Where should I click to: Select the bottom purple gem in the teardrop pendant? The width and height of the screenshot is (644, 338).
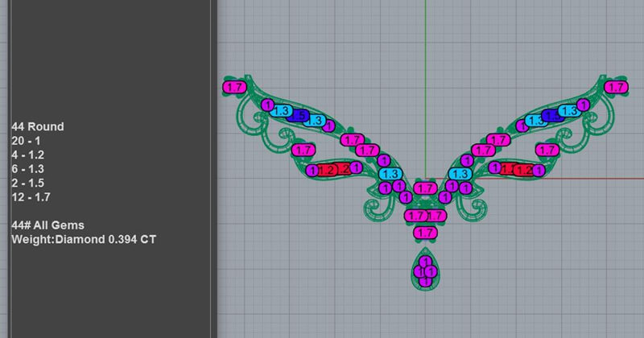click(x=426, y=282)
